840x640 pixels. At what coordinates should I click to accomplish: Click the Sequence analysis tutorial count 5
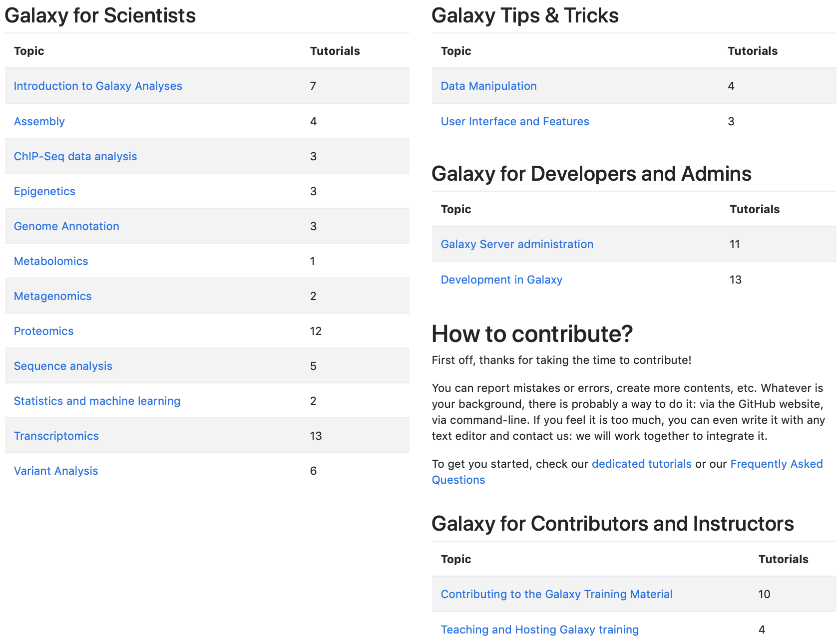tap(313, 366)
